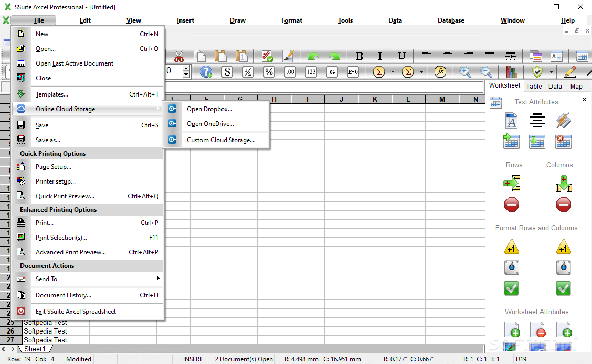
Task: Click the font letter A icon
Action: pos(511,121)
